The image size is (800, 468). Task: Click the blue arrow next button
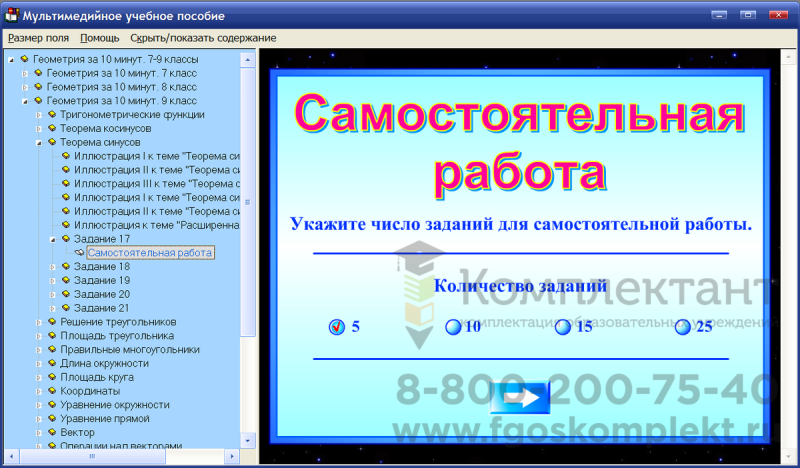520,398
